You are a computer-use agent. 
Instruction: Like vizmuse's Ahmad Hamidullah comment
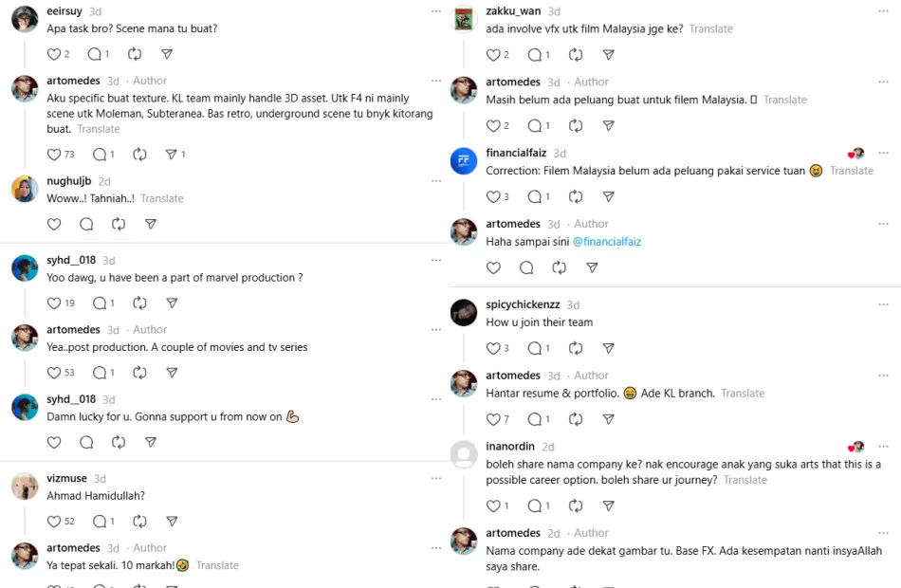coord(53,522)
